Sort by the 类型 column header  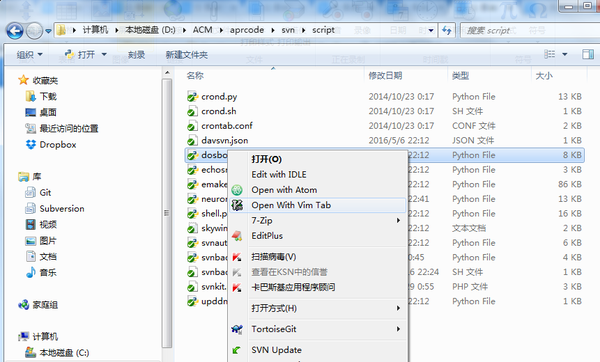tap(460, 76)
